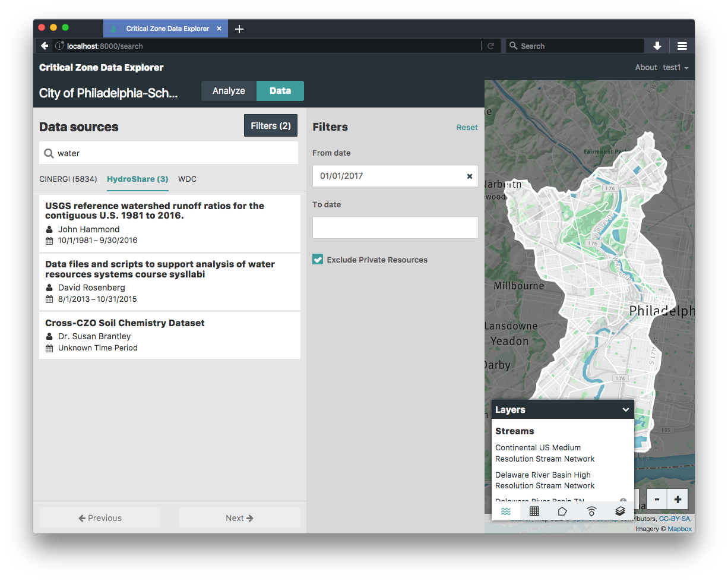
Task: Go to the Previous results page
Action: pyautogui.click(x=100, y=518)
